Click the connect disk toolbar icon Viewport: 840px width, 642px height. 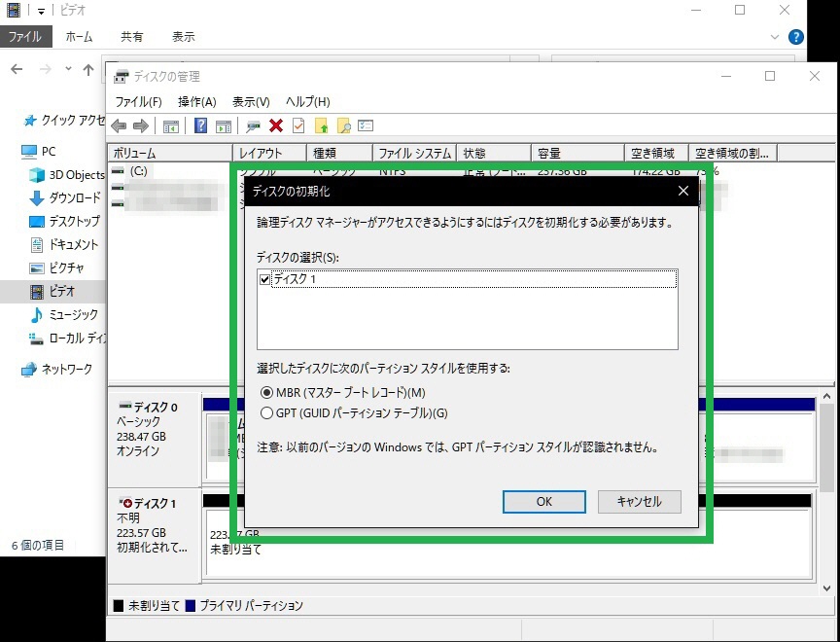tap(253, 126)
